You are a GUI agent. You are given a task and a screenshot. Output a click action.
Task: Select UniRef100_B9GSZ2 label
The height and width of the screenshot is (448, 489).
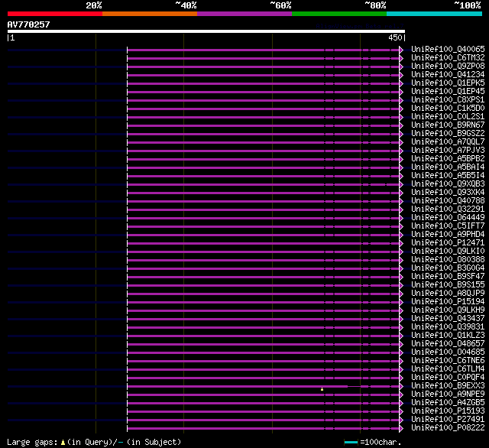pyautogui.click(x=448, y=134)
